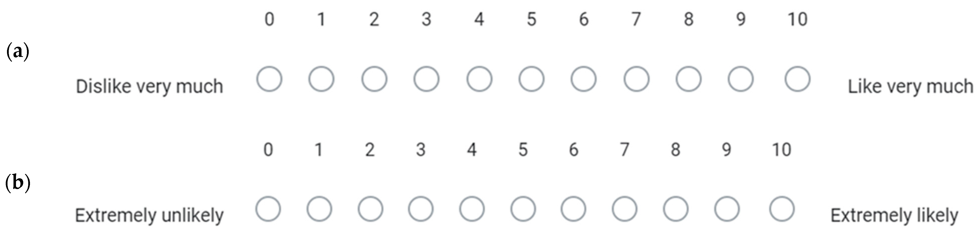Select midpoint 5 on the likelihood scale
Screen dimensions: 980x238
pyautogui.click(x=523, y=209)
